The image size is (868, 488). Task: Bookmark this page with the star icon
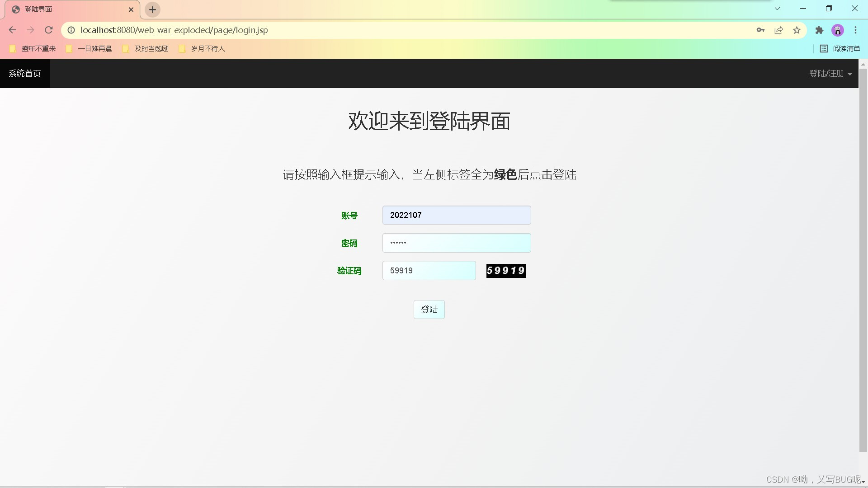tap(797, 30)
